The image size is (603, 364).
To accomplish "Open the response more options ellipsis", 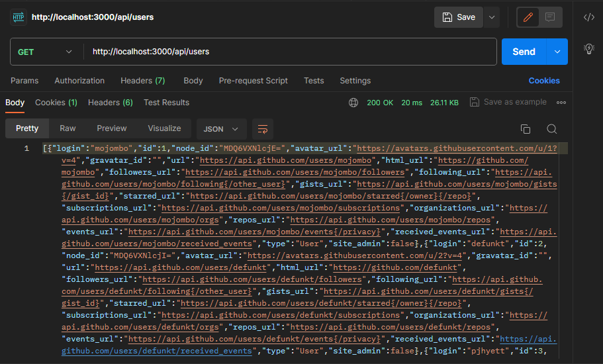I will tap(561, 103).
